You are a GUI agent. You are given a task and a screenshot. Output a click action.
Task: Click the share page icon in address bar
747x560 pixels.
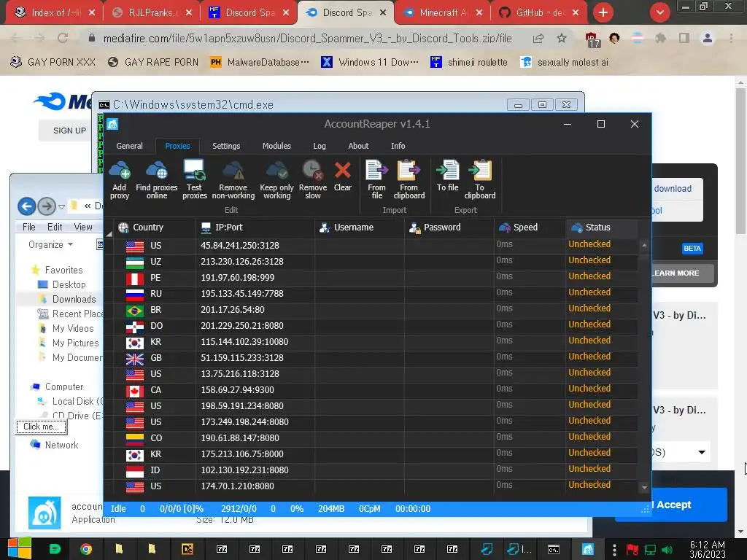pyautogui.click(x=538, y=39)
